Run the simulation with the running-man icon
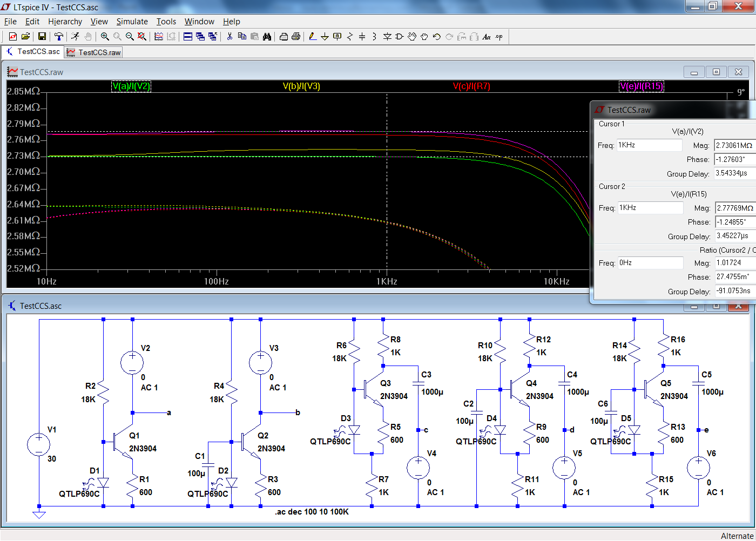Image resolution: width=756 pixels, height=541 pixels. [75, 36]
